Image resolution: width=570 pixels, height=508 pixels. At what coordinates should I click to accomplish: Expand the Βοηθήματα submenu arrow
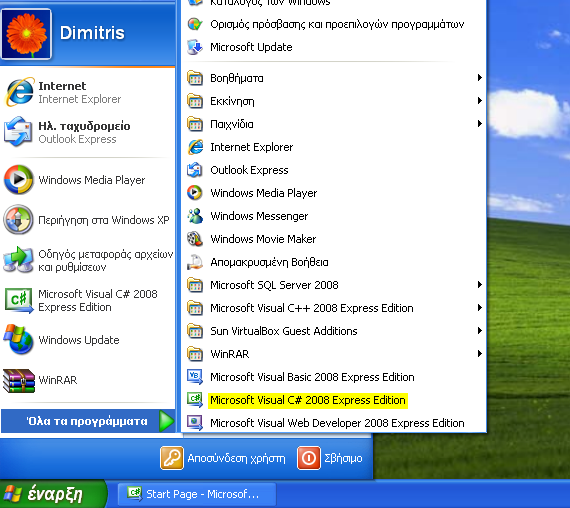click(479, 77)
